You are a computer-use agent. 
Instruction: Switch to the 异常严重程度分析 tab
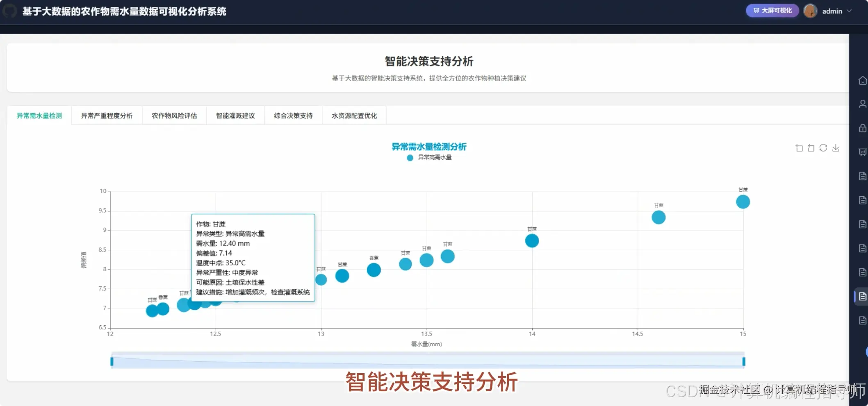coord(107,116)
